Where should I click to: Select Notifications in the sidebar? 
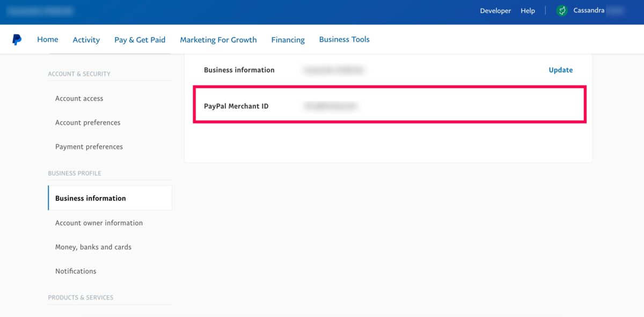(76, 271)
